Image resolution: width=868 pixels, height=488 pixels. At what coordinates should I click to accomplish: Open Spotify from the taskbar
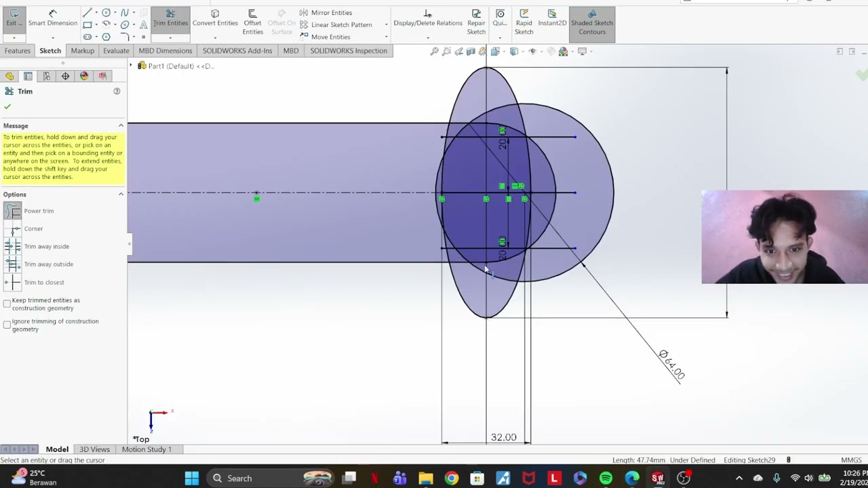tap(606, 479)
